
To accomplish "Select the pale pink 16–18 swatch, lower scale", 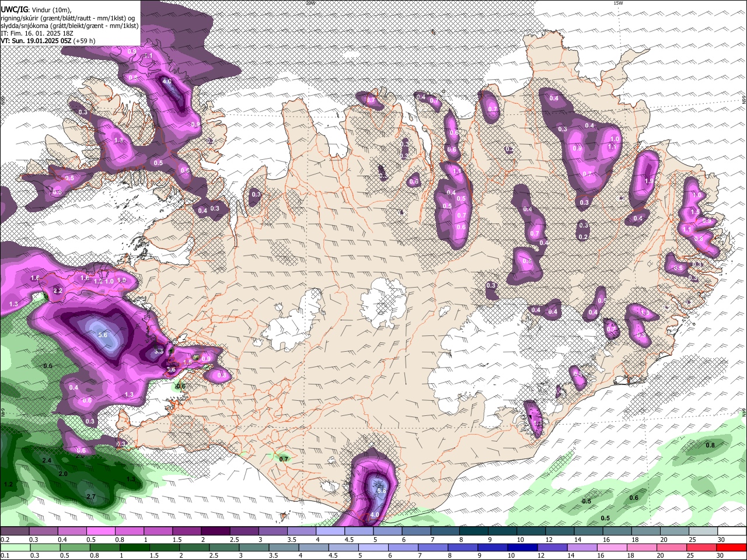I will coord(611,547).
